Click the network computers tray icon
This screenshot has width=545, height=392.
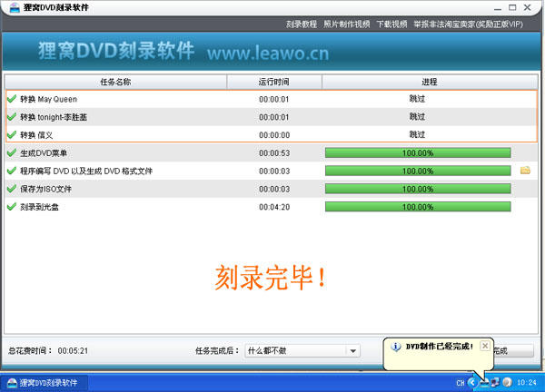pyautogui.click(x=495, y=383)
